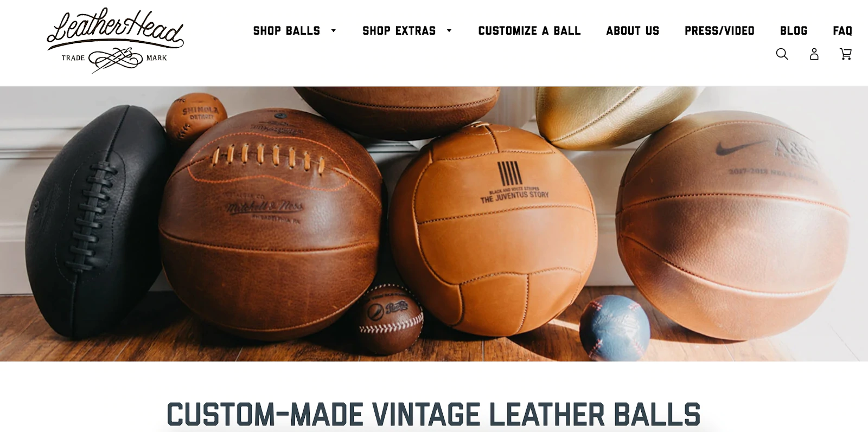View the shopping cart icon
This screenshot has height=432, width=868.
point(846,54)
